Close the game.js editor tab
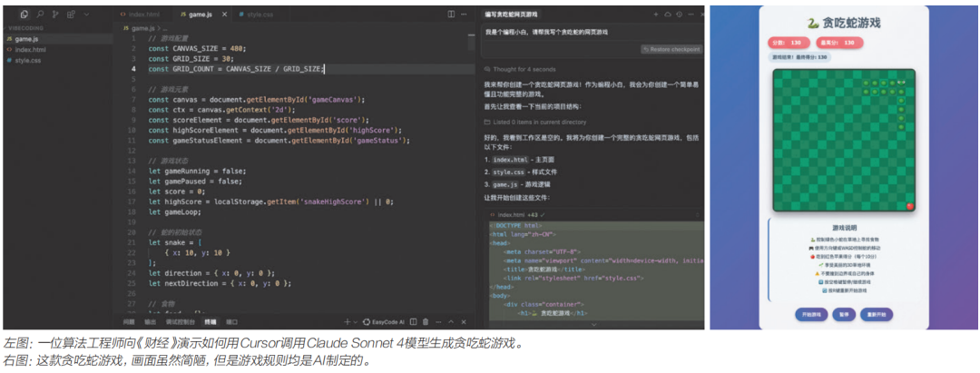Viewport: 980px width, 373px height. pyautogui.click(x=225, y=15)
